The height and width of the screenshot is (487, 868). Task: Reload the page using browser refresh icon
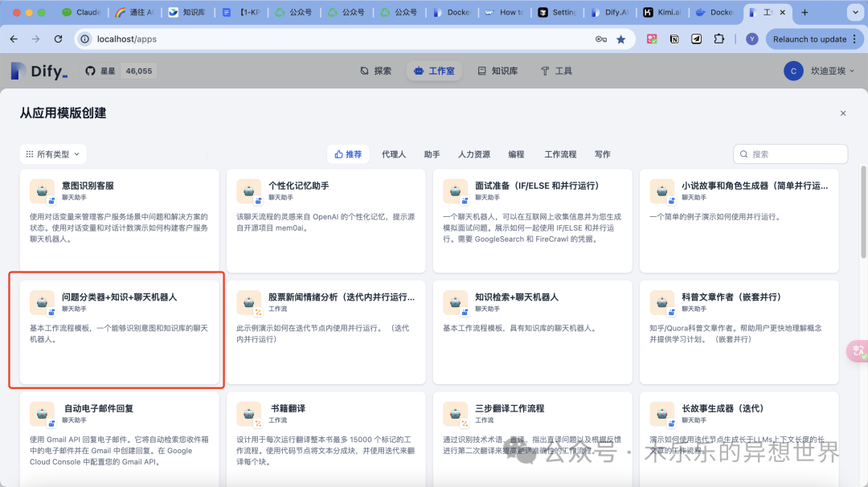[x=58, y=39]
